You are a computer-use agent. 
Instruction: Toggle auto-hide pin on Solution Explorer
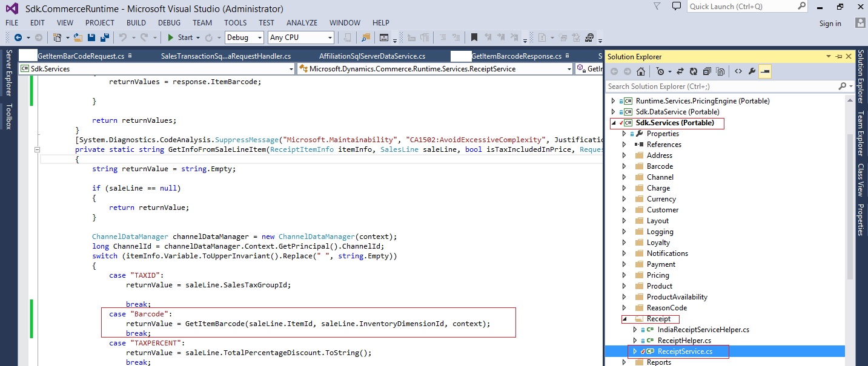click(839, 56)
